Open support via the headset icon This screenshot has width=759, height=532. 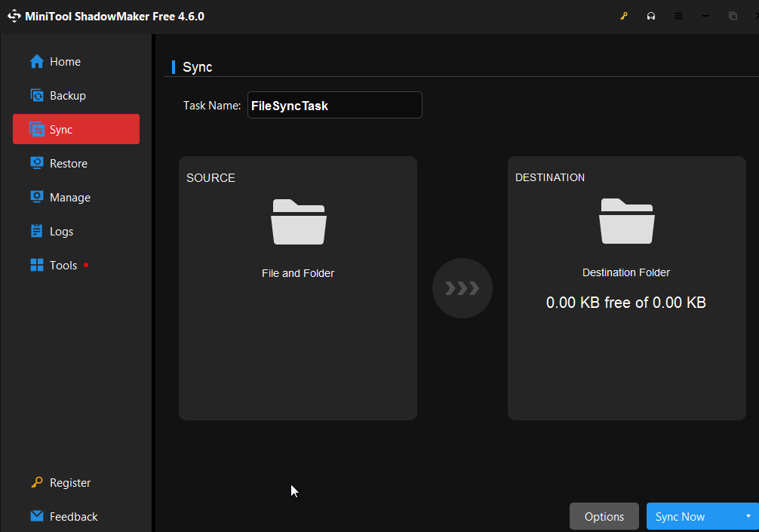(x=651, y=16)
